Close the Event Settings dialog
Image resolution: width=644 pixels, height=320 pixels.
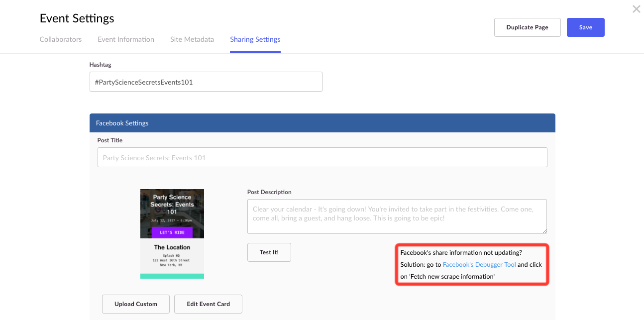point(636,9)
